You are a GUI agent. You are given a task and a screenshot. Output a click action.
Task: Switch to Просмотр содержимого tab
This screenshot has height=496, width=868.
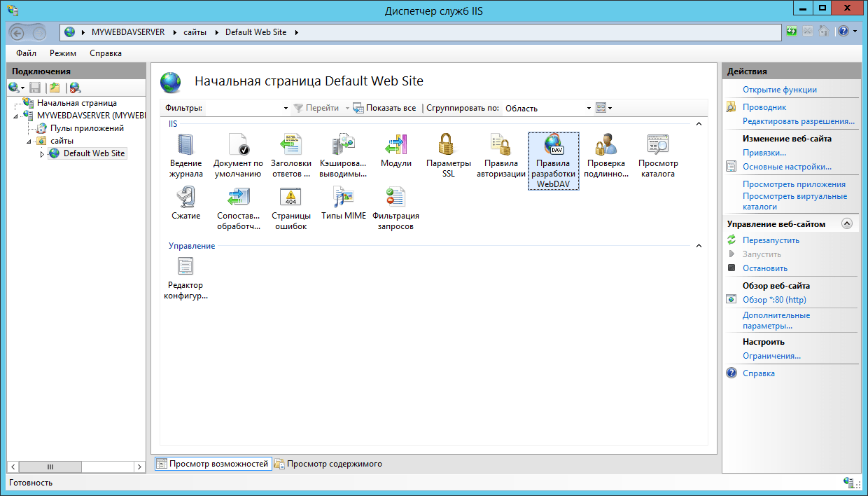pyautogui.click(x=328, y=464)
